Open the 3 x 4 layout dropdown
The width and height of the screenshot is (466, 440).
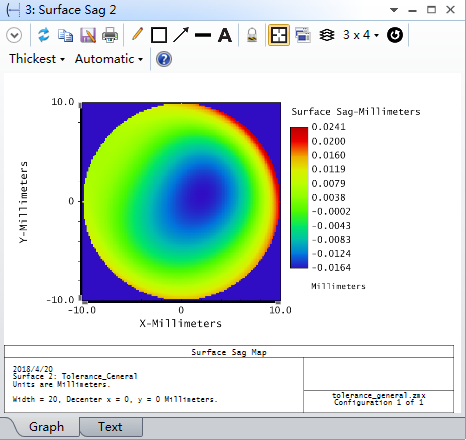click(x=361, y=35)
